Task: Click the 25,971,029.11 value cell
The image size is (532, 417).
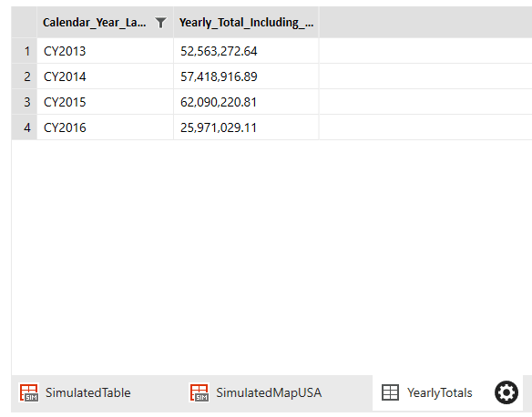Action: (x=246, y=127)
